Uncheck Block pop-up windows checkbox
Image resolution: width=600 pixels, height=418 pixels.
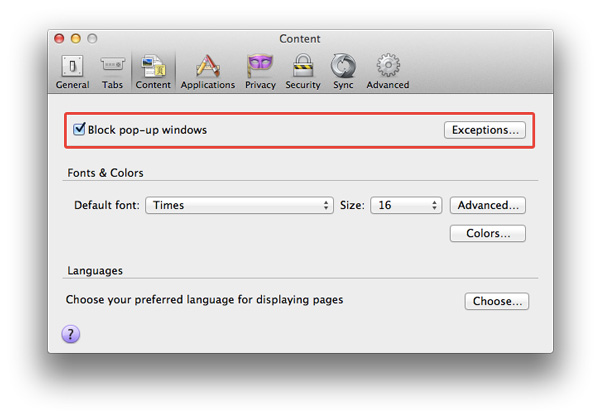click(80, 130)
